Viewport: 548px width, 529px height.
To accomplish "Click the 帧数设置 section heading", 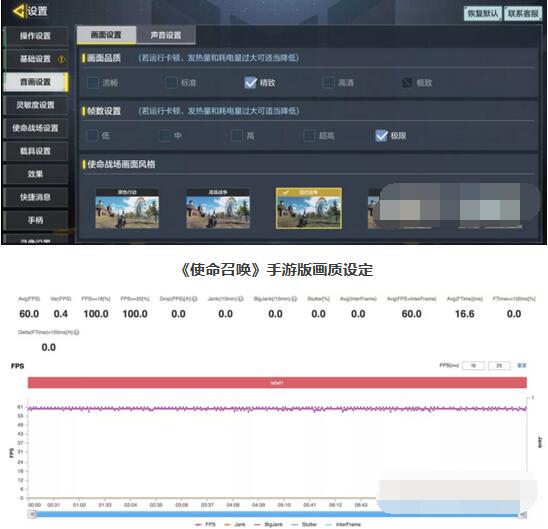I will (104, 111).
